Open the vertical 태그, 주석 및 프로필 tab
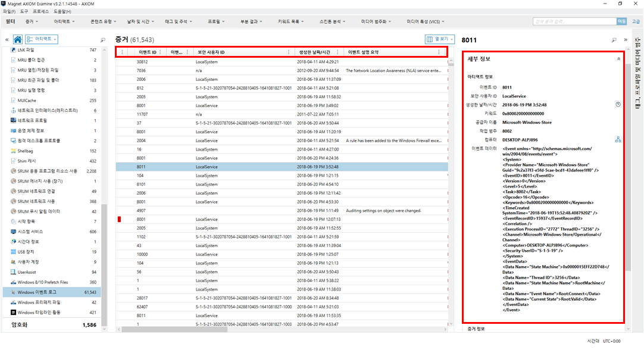 point(637,73)
